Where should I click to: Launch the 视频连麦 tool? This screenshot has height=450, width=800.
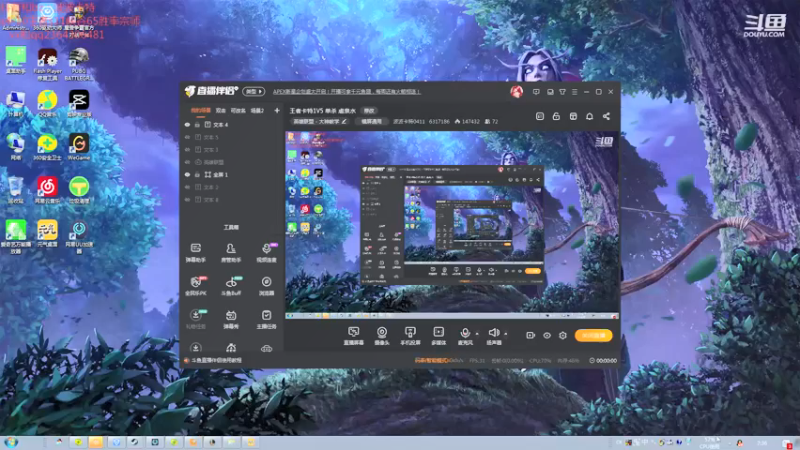[x=266, y=253]
